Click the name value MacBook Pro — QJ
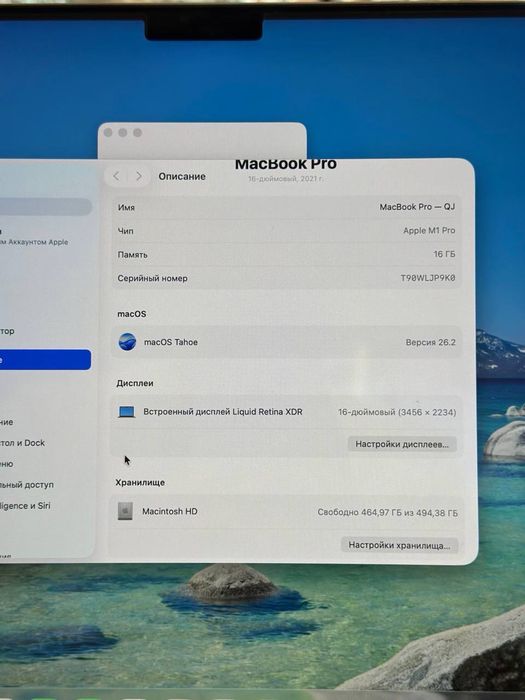Screen dimensions: 525x700 (x=417, y=207)
